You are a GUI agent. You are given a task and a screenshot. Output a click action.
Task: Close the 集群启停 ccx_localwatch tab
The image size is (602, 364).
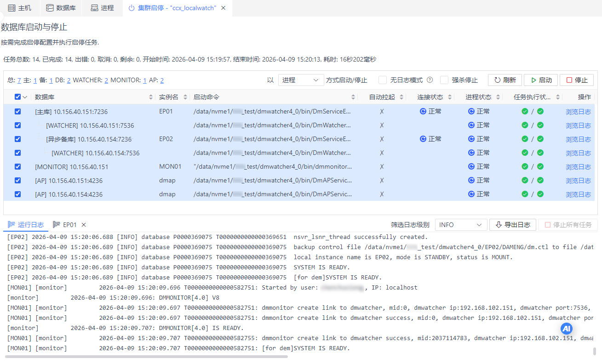[x=224, y=8]
